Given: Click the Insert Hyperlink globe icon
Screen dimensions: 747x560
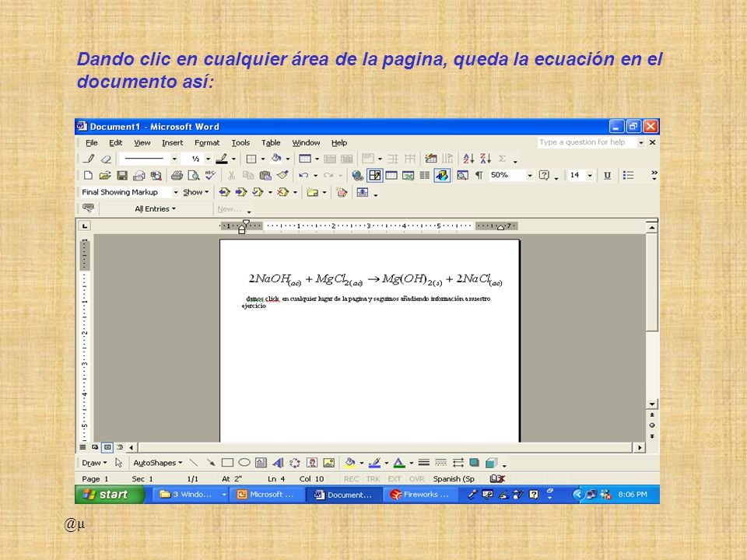Looking at the screenshot, I should 357,175.
